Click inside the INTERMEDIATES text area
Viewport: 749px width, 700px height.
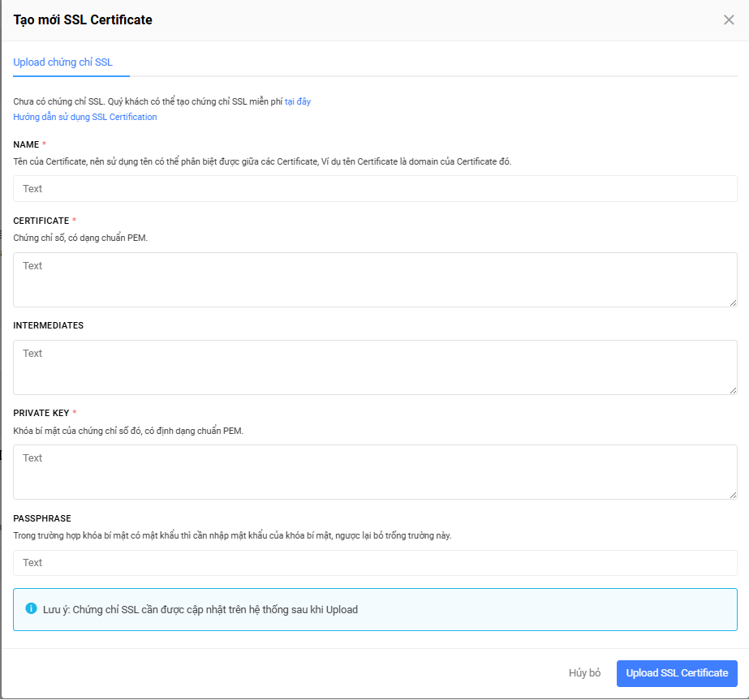pyautogui.click(x=375, y=367)
